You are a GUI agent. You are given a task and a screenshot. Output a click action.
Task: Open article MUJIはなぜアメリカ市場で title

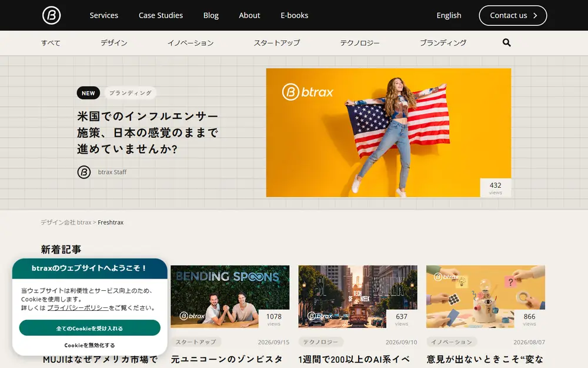(100, 360)
